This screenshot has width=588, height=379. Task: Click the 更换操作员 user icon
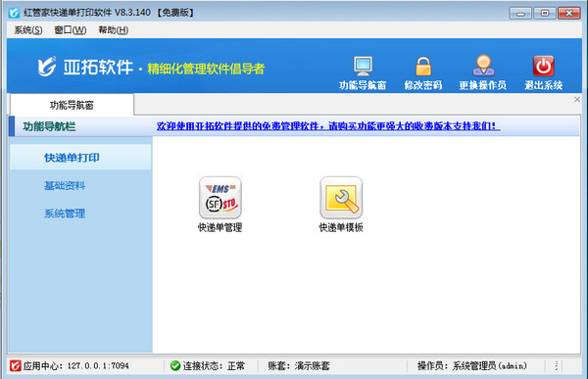click(483, 66)
